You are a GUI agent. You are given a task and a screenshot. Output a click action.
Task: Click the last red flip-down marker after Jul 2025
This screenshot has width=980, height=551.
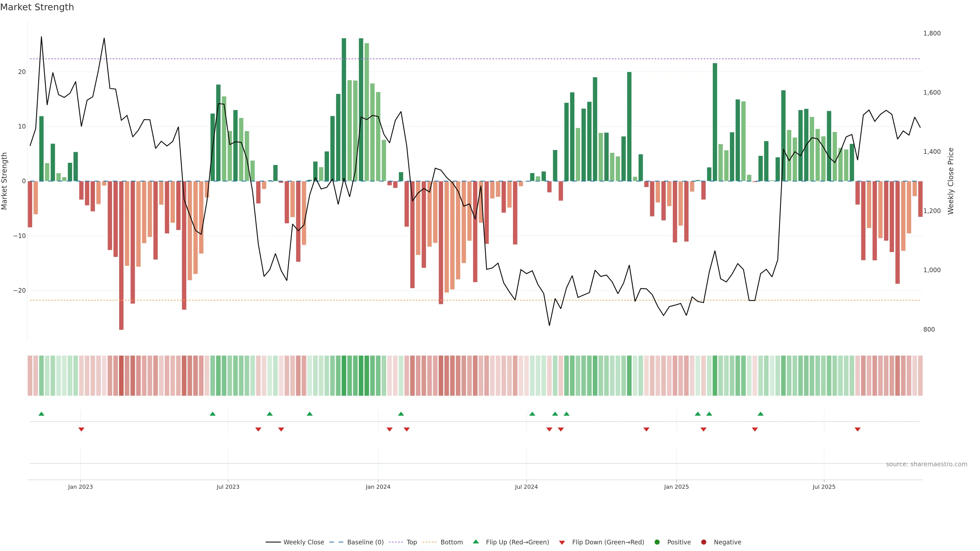pyautogui.click(x=857, y=429)
